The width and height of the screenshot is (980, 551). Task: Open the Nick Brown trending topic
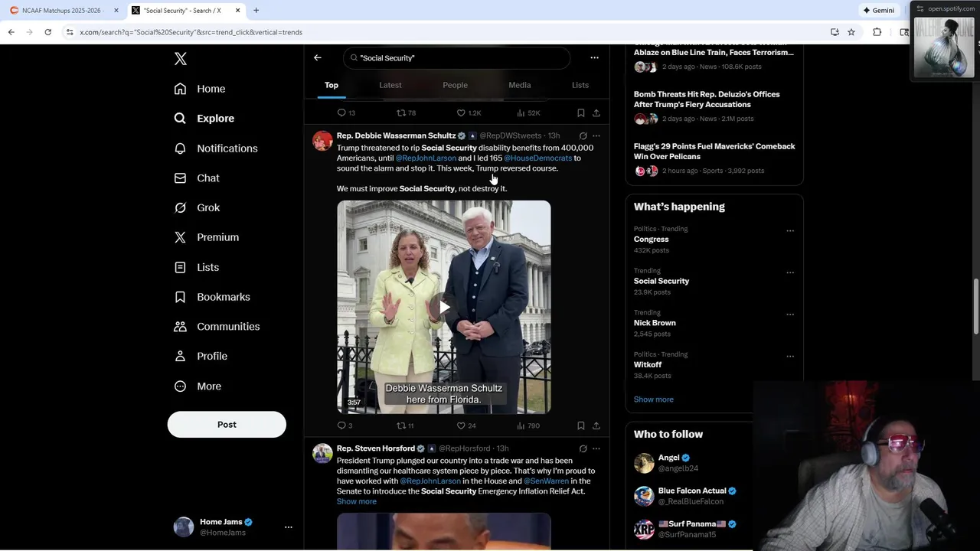(655, 323)
